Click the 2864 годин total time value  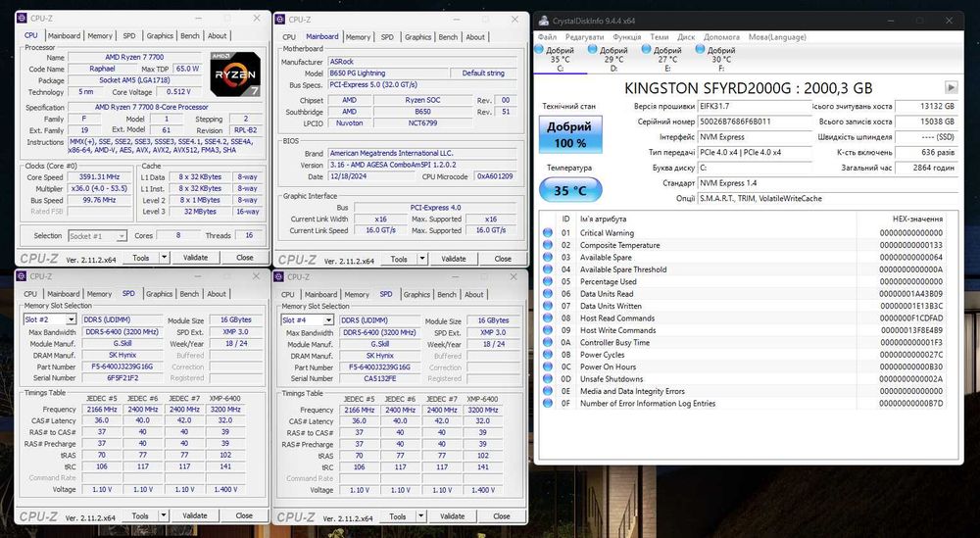926,169
